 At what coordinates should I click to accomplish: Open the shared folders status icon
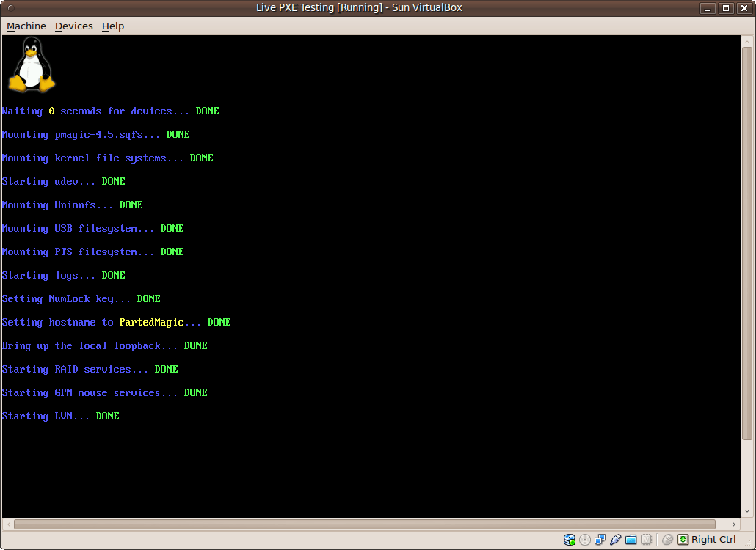coord(630,540)
